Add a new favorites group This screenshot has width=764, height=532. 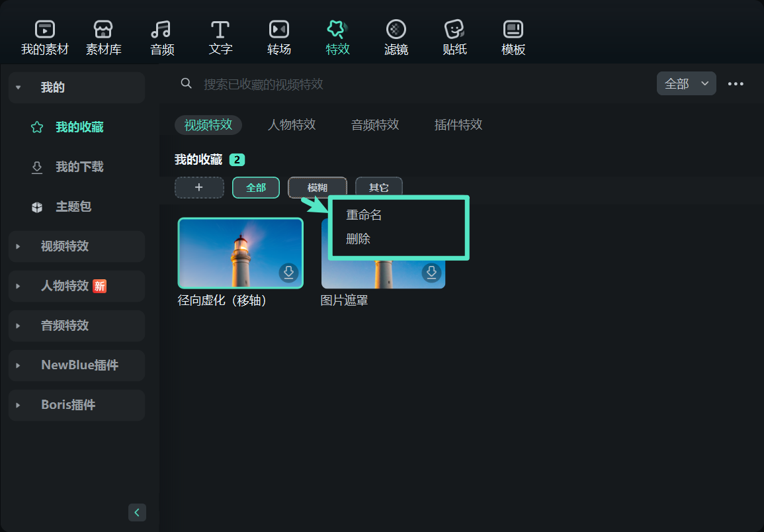pos(199,187)
